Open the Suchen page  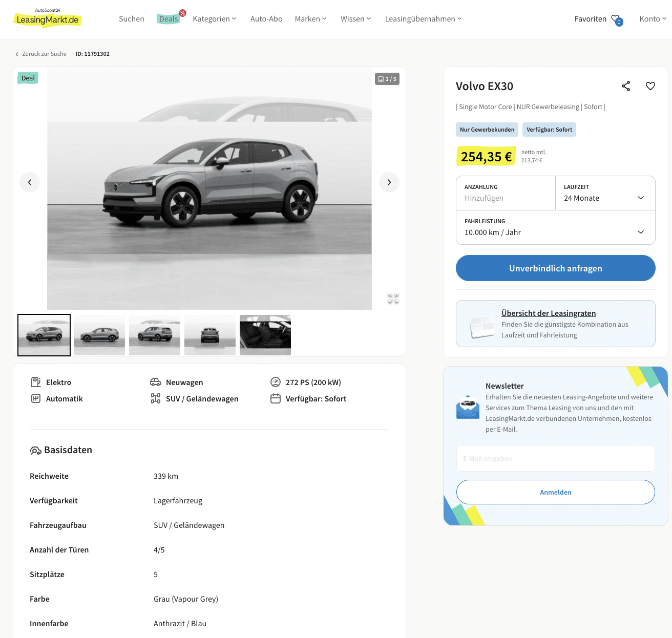click(132, 19)
